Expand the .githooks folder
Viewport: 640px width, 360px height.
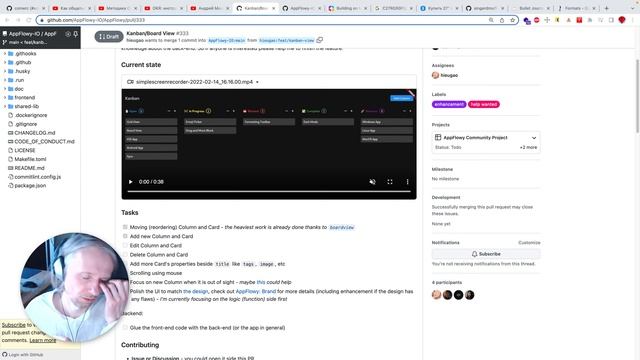click(x=5, y=53)
